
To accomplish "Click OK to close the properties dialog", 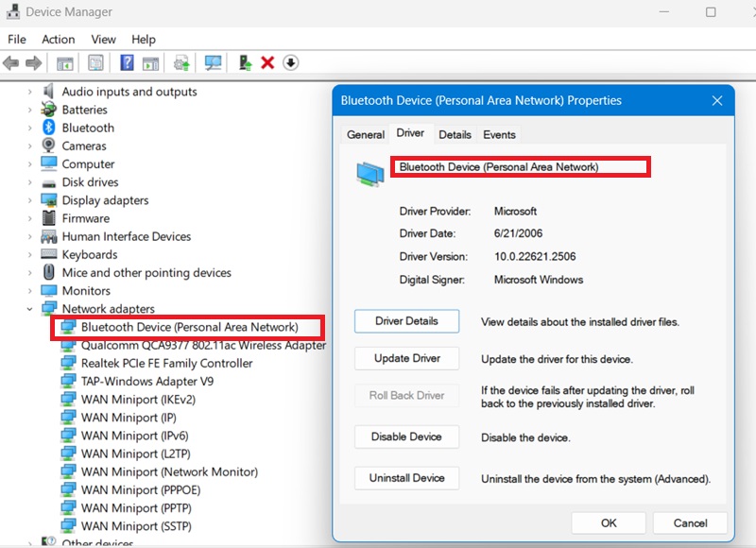I will point(608,522).
